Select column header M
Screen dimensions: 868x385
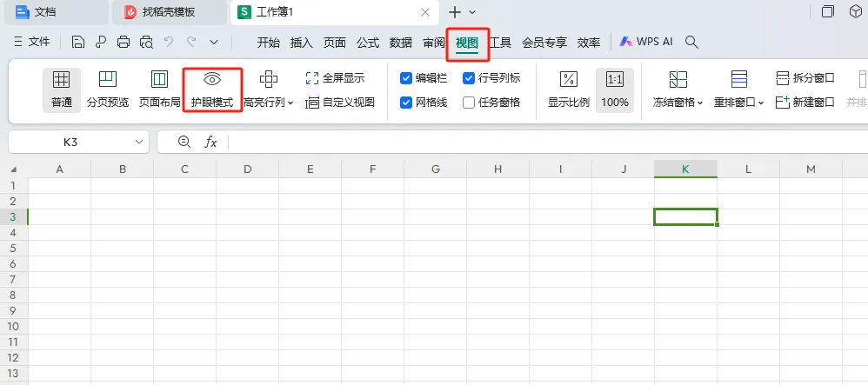point(811,169)
